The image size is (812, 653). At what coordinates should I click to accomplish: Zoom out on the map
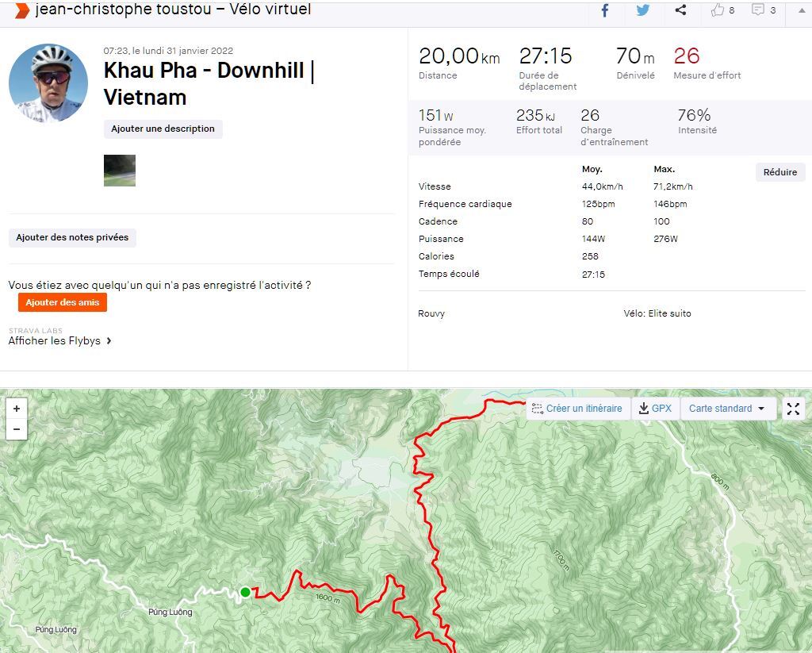[x=17, y=429]
